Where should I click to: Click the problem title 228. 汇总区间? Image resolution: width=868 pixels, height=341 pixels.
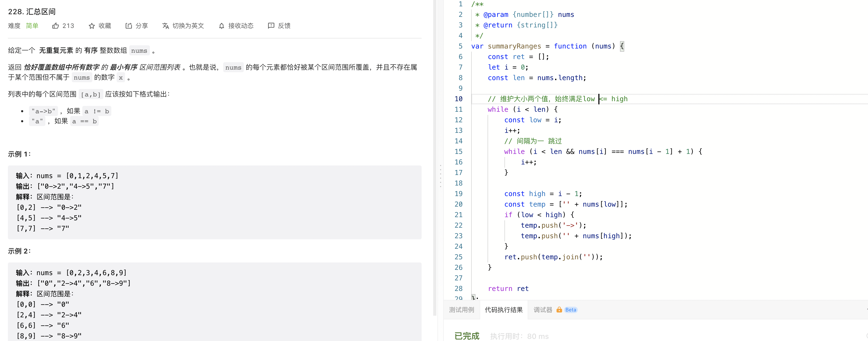coord(32,11)
